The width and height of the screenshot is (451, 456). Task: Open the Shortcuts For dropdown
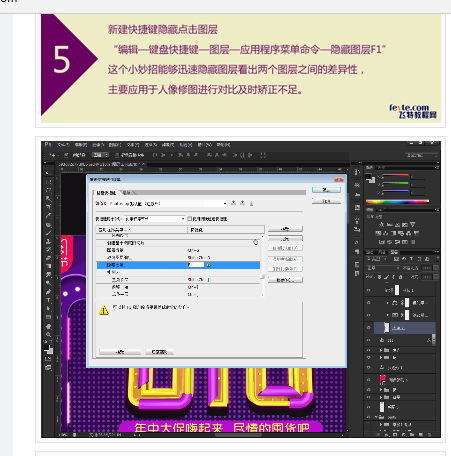[x=155, y=219]
